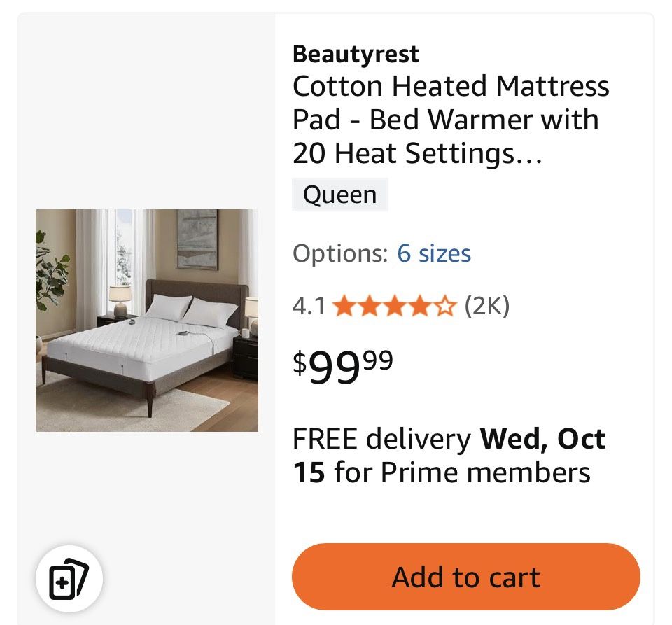Open the mattress pad product photo
This screenshot has height=625, width=672.
147,320
